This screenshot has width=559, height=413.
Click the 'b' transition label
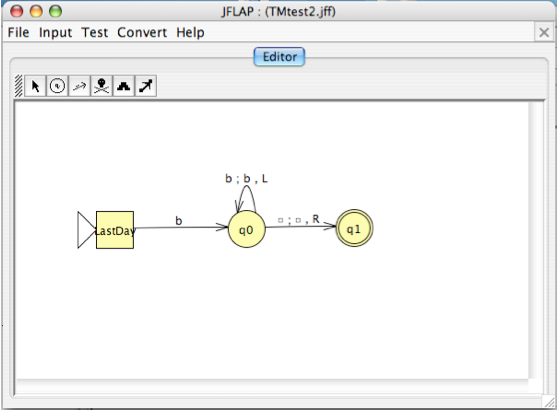179,221
